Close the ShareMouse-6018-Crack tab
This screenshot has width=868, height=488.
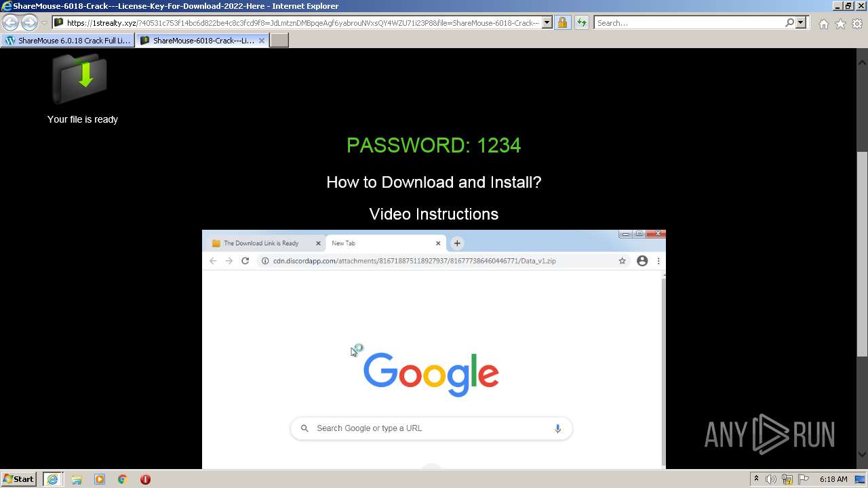(x=262, y=41)
